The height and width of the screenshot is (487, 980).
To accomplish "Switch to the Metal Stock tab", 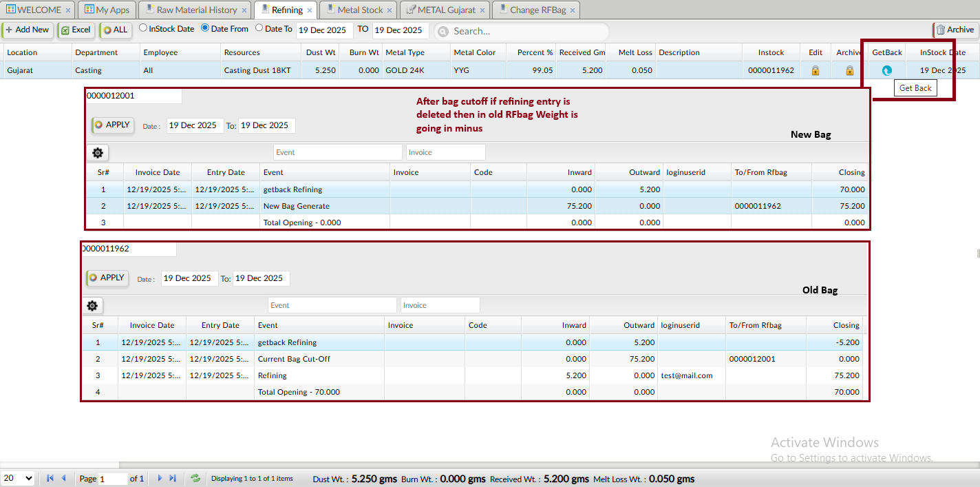I will click(359, 10).
